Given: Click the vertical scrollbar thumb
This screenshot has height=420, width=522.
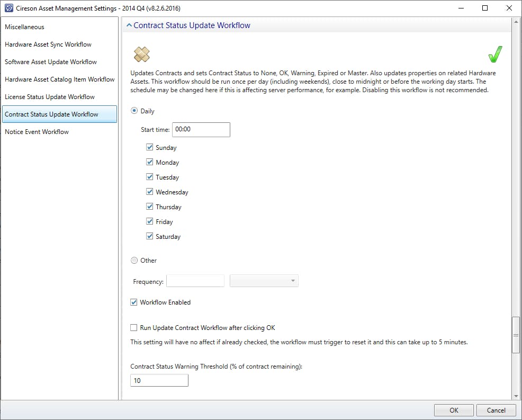Looking at the screenshot, I should point(516,334).
